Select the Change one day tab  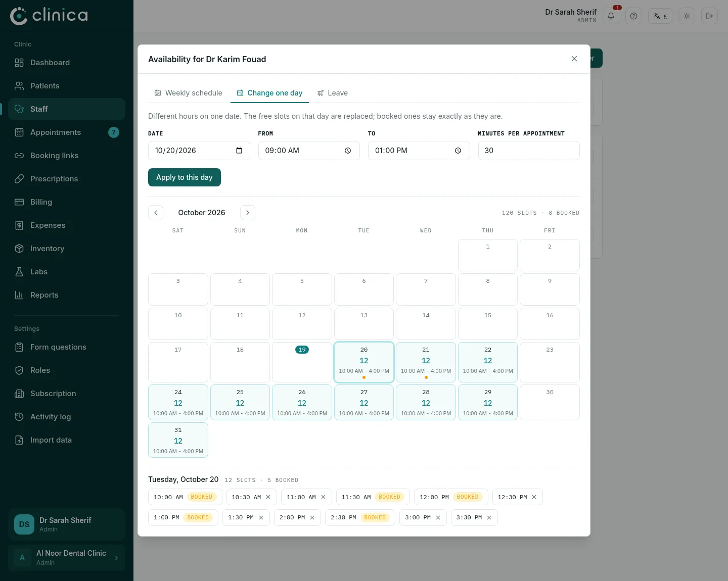click(269, 93)
